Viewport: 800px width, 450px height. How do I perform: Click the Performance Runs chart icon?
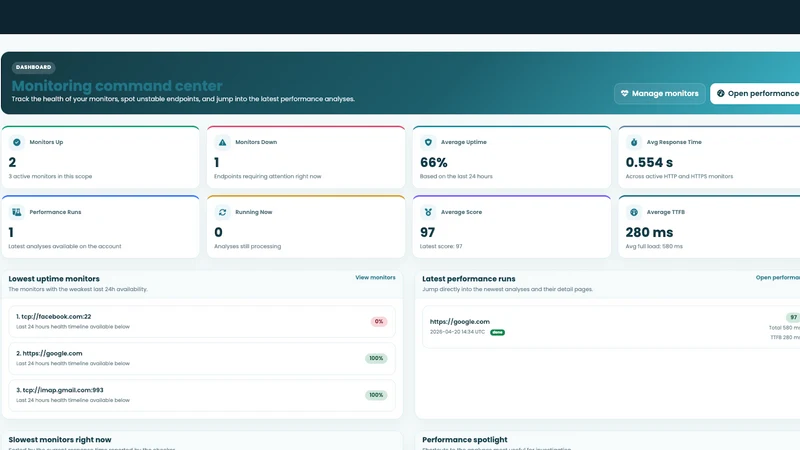click(17, 212)
